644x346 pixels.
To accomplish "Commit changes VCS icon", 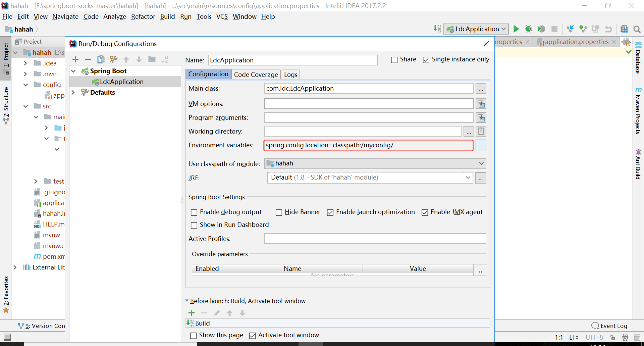I will click(x=583, y=29).
